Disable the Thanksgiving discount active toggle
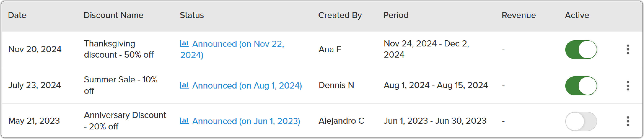644x139 pixels. coord(581,50)
